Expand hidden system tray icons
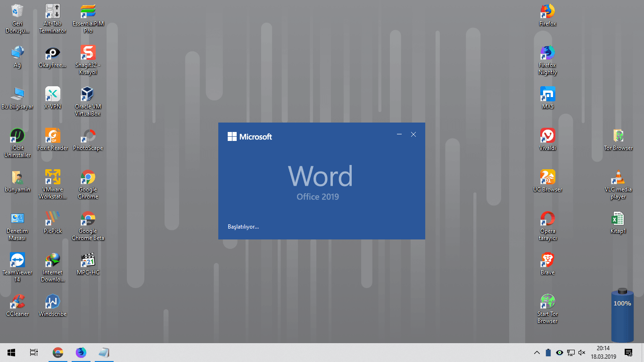 [537, 353]
